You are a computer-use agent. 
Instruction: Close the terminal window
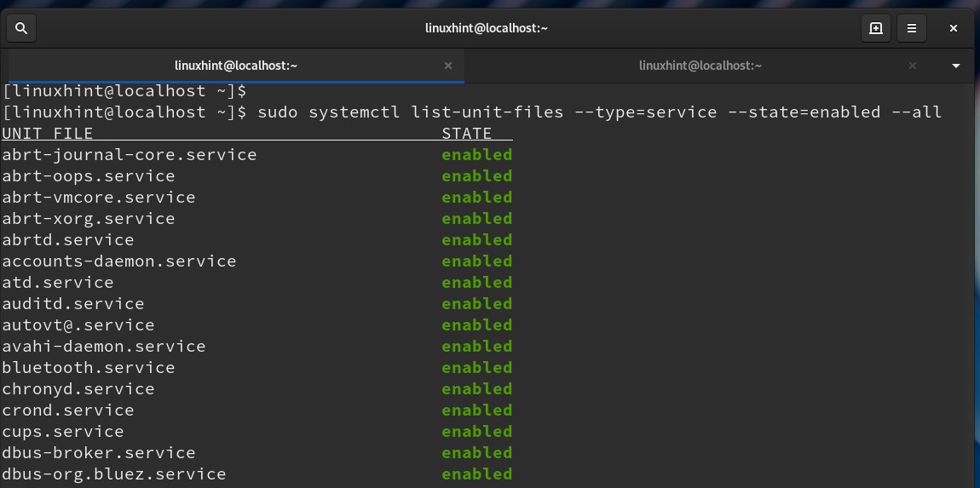pos(954,28)
